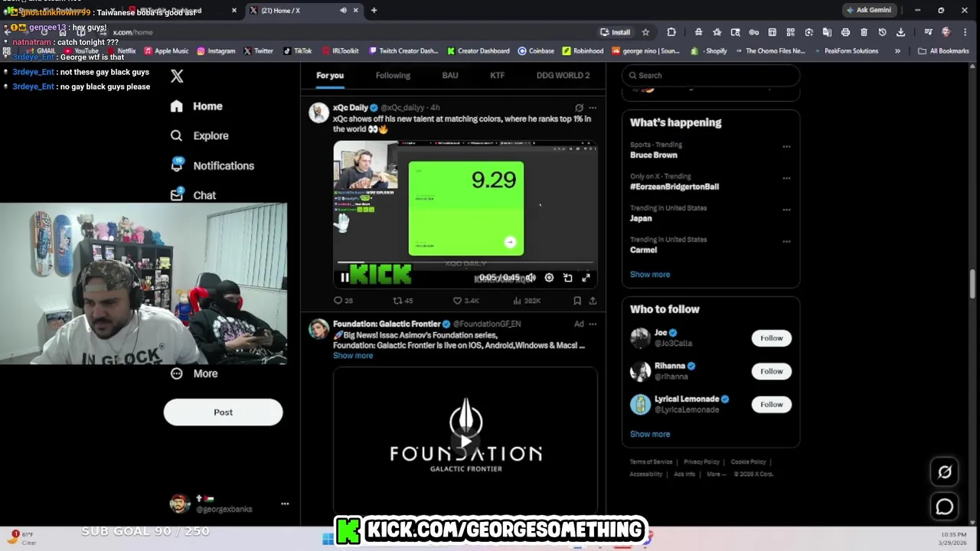980x551 pixels.
Task: Open floating messages button
Action: 945,507
